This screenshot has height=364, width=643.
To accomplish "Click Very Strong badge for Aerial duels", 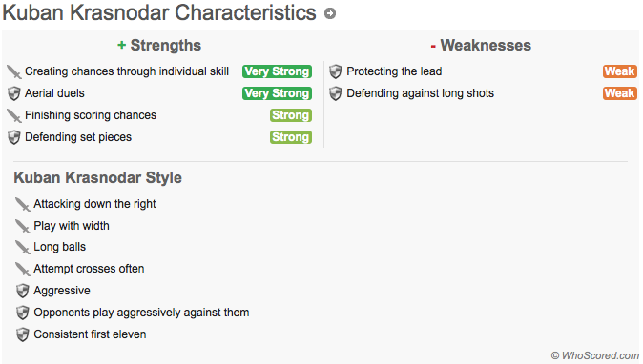I will (277, 93).
